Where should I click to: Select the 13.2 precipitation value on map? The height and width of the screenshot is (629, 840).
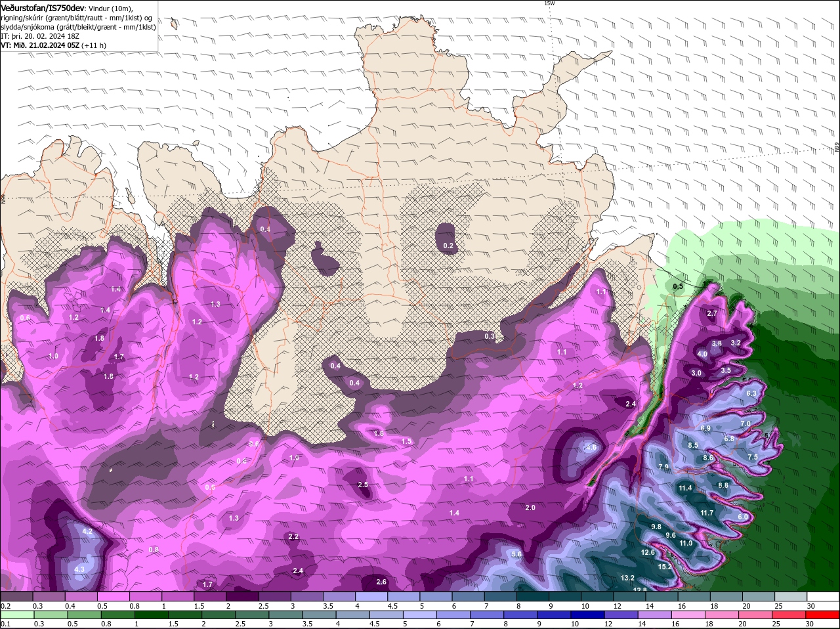[627, 578]
